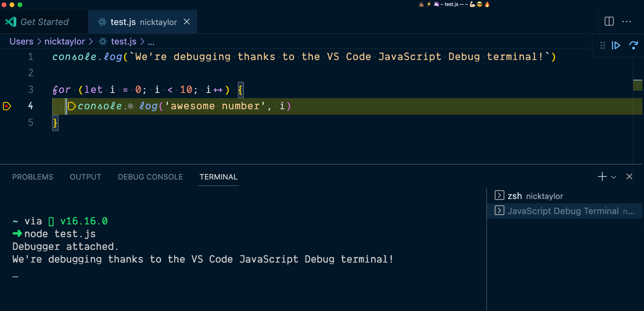Continue debugging with the play button
Image resolution: width=644 pixels, height=311 pixels.
(616, 45)
